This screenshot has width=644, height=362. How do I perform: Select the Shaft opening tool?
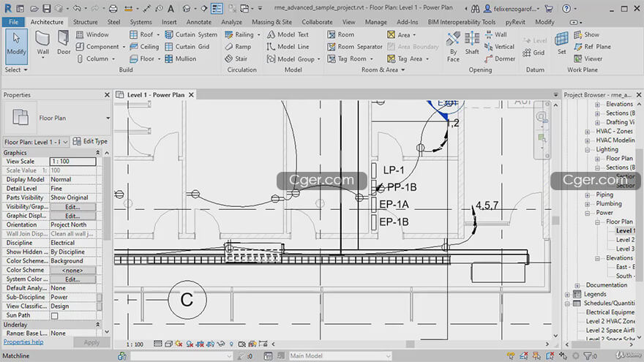(472, 42)
